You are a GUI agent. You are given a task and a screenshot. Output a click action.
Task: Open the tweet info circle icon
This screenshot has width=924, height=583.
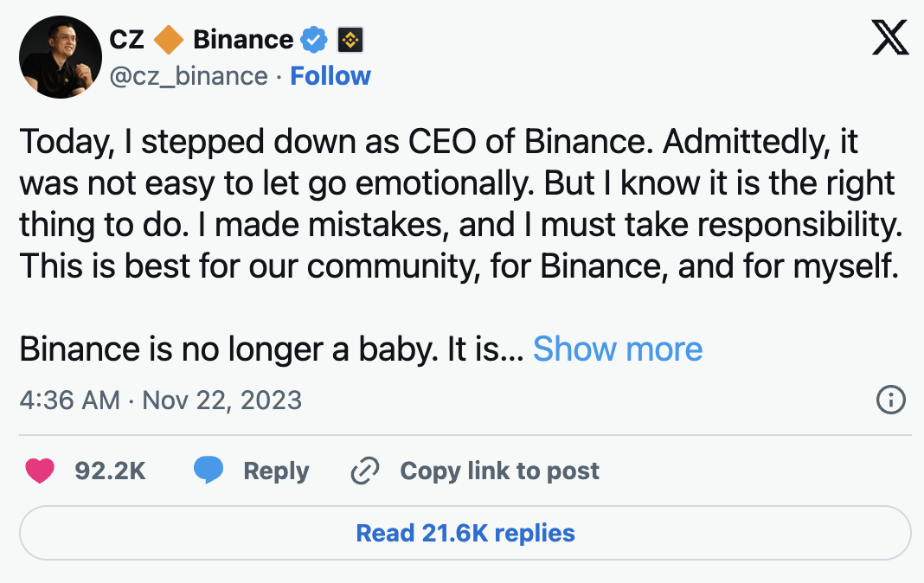point(891,400)
